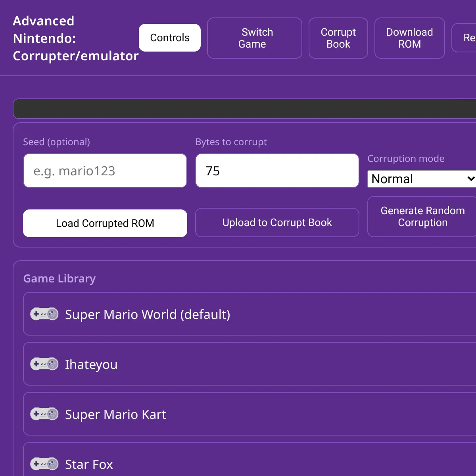This screenshot has height=476, width=476.
Task: Click Upload to Corrupt Book
Action: tap(277, 223)
